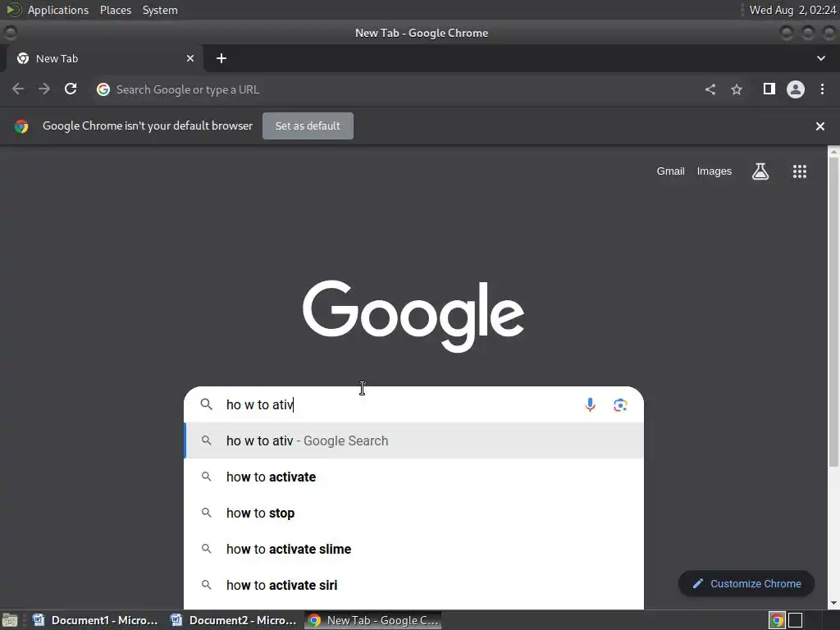Open the Google apps grid
This screenshot has height=630, width=840.
tap(800, 171)
